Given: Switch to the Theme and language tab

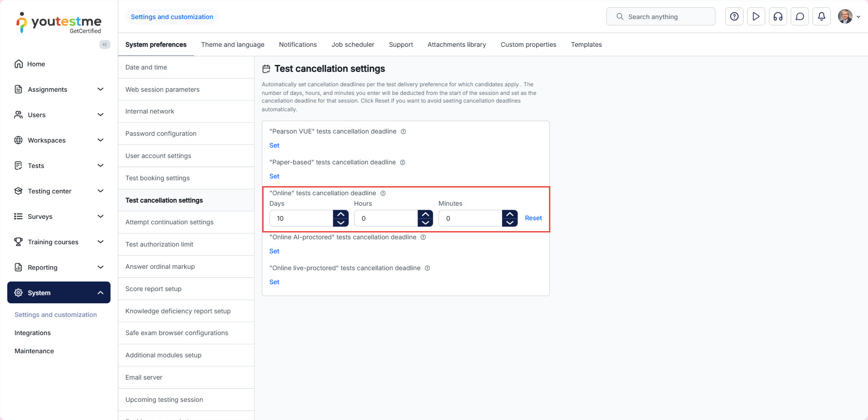Looking at the screenshot, I should point(233,44).
